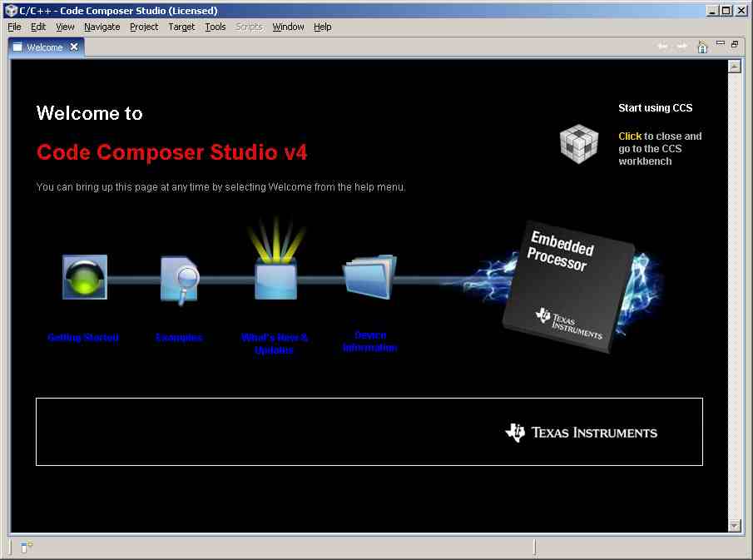Click the scrollbar up arrow
The height and width of the screenshot is (560, 753).
[x=734, y=67]
